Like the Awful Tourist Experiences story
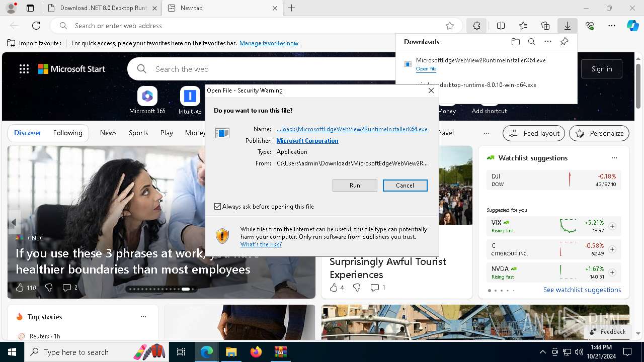Viewport: 644px width, 362px height. coord(337,288)
